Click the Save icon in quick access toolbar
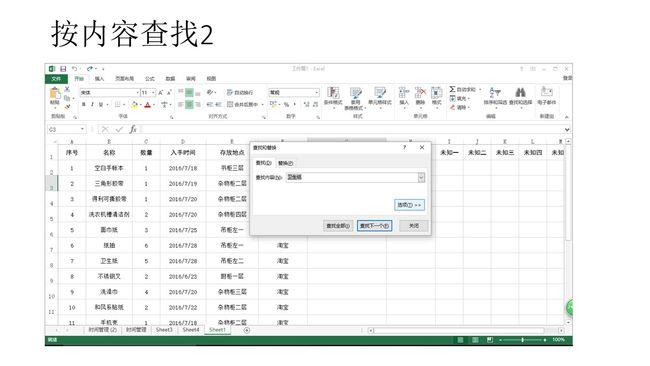Screen dimensions: 650x366 click(63, 69)
